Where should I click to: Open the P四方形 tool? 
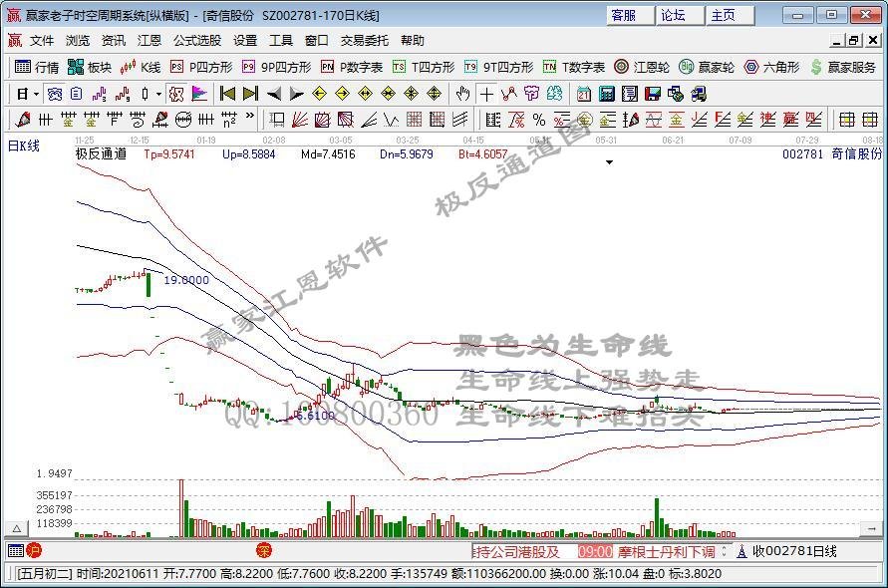tap(201, 68)
